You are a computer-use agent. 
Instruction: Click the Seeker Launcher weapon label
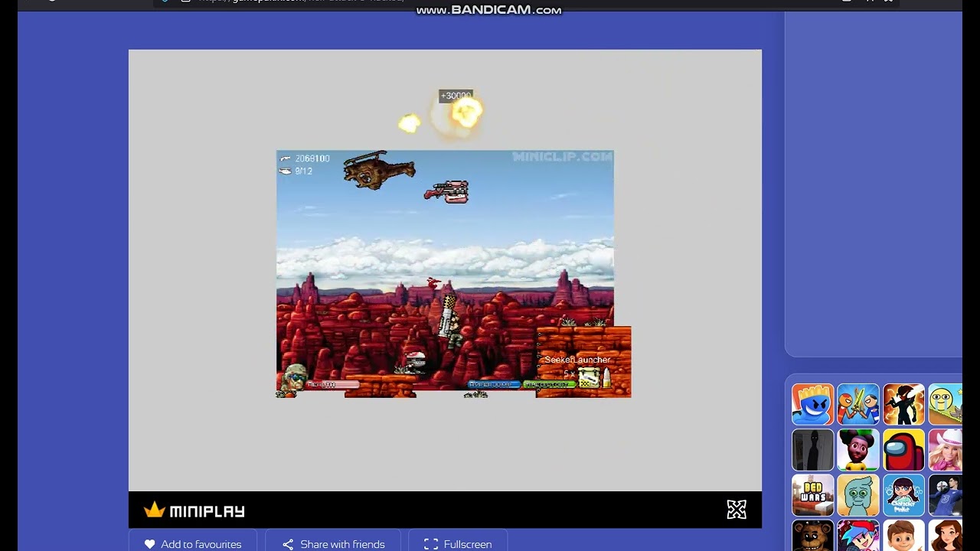click(577, 360)
